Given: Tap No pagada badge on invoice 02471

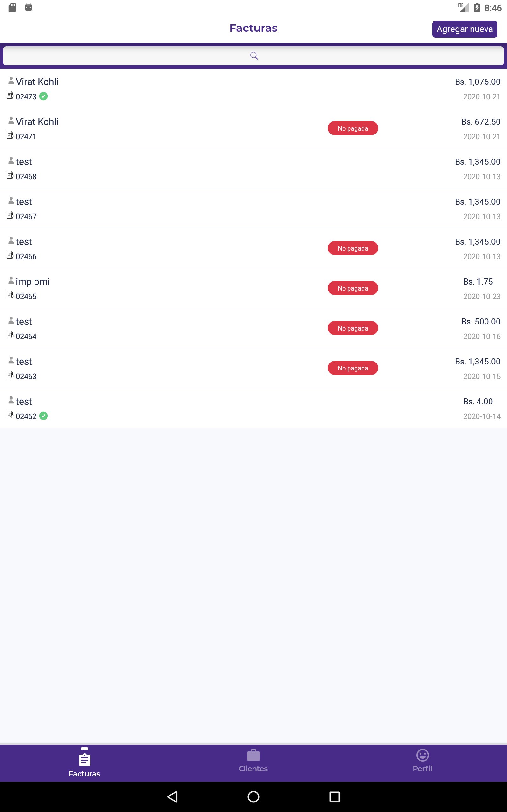Looking at the screenshot, I should point(353,128).
